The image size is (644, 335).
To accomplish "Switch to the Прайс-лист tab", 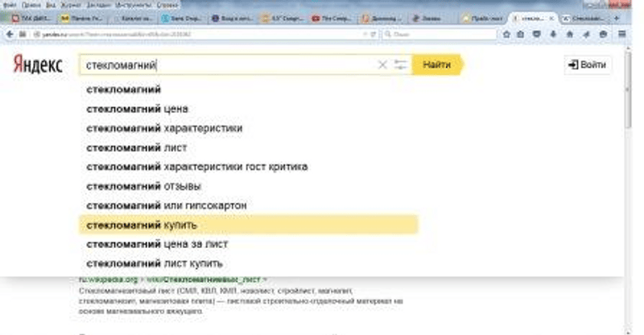I will point(482,19).
